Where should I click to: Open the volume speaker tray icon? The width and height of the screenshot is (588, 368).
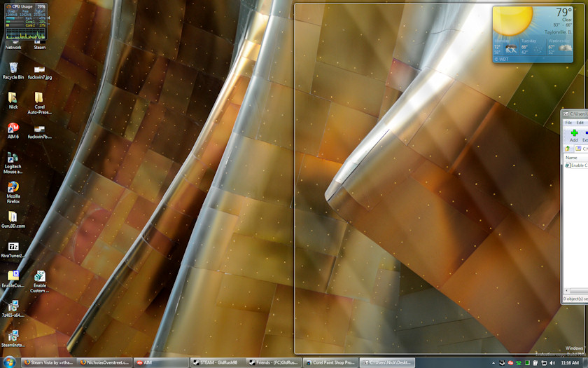(x=552, y=363)
